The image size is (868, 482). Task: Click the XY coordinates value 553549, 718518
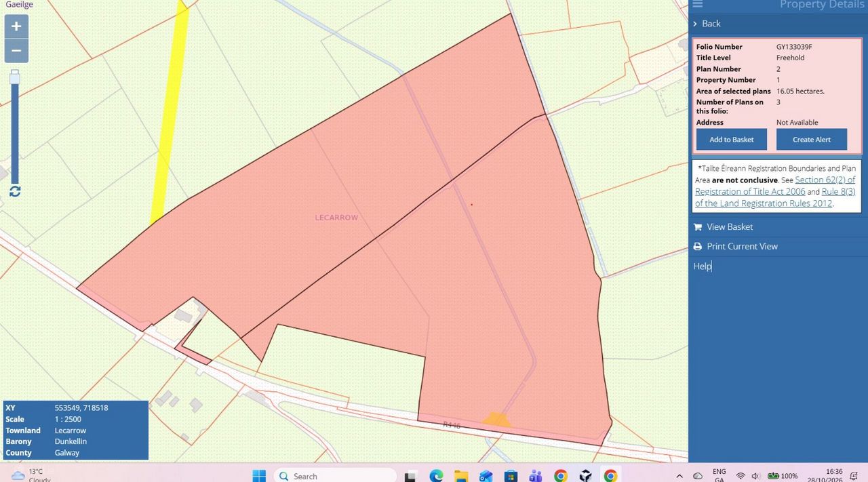[81, 408]
